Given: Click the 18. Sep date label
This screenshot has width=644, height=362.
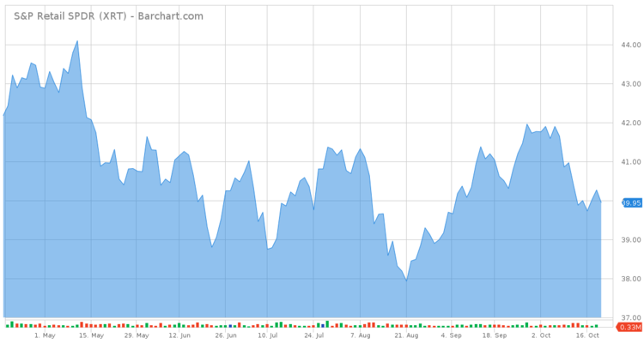Looking at the screenshot, I should pos(495,335).
